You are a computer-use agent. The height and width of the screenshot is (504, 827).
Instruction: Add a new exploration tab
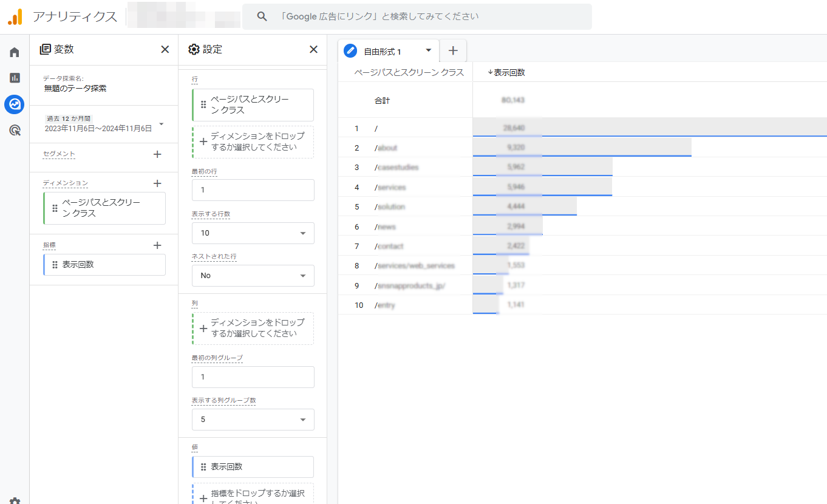click(x=453, y=51)
